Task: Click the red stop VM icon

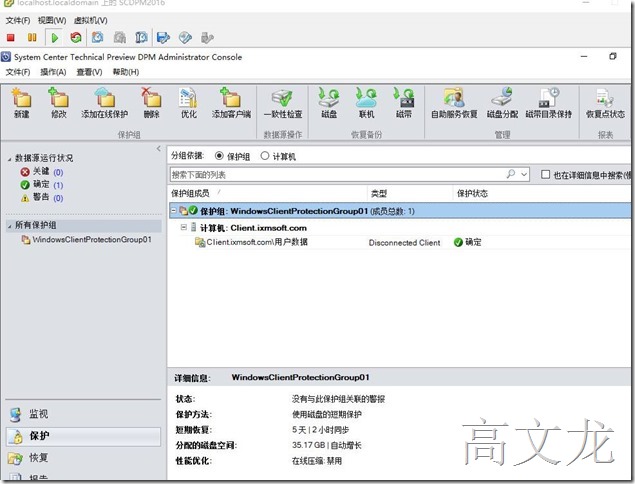Action: [x=11, y=38]
